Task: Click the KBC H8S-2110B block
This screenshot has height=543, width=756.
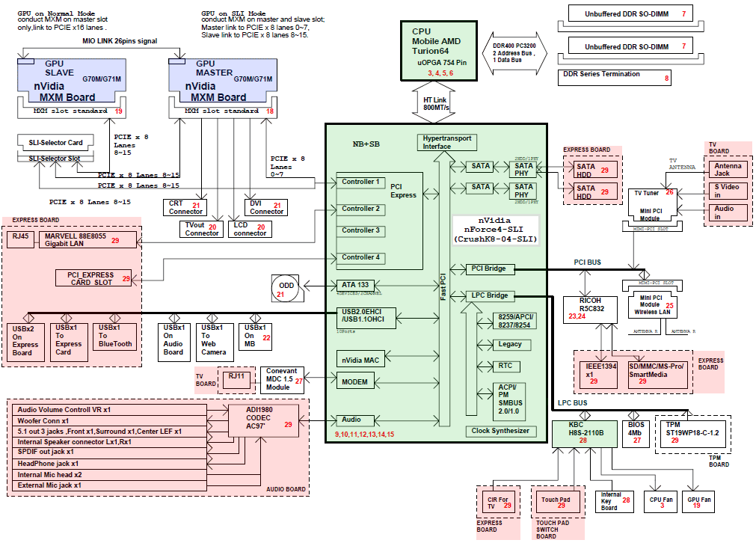Action: (x=583, y=433)
